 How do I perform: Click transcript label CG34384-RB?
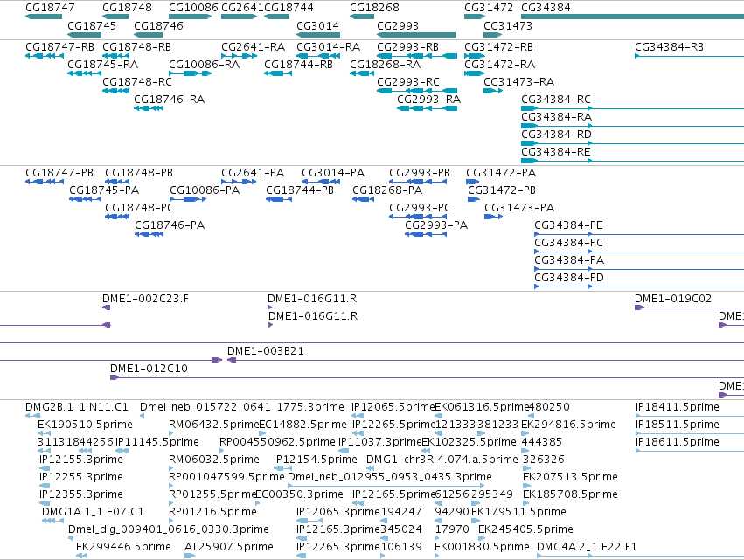coord(669,47)
